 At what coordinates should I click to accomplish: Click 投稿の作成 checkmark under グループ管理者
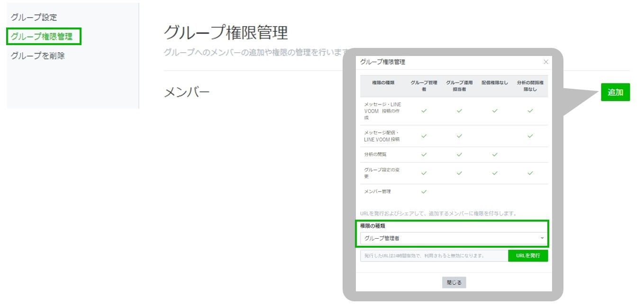(x=424, y=111)
